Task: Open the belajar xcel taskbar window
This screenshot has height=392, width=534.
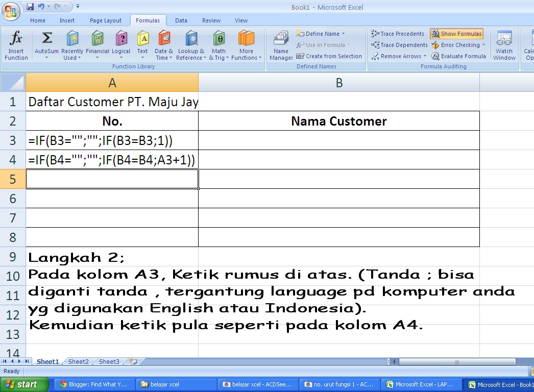Action: click(x=176, y=384)
